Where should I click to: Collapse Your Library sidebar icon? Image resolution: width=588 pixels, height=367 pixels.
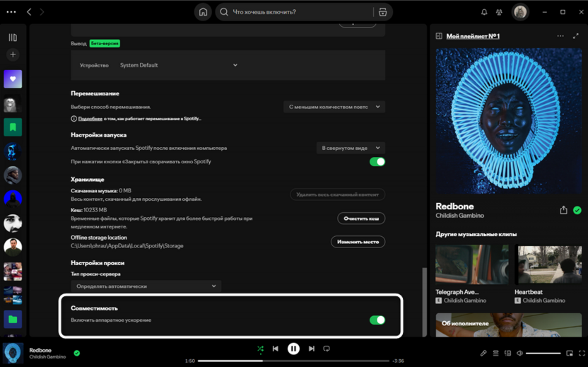(13, 37)
